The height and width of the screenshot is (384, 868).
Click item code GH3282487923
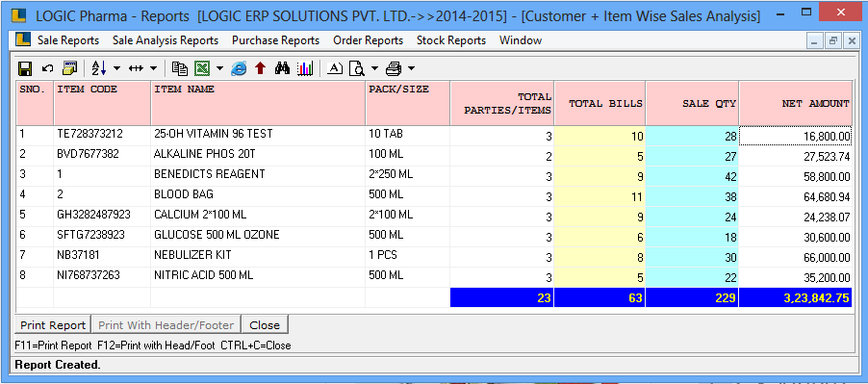pyautogui.click(x=93, y=215)
